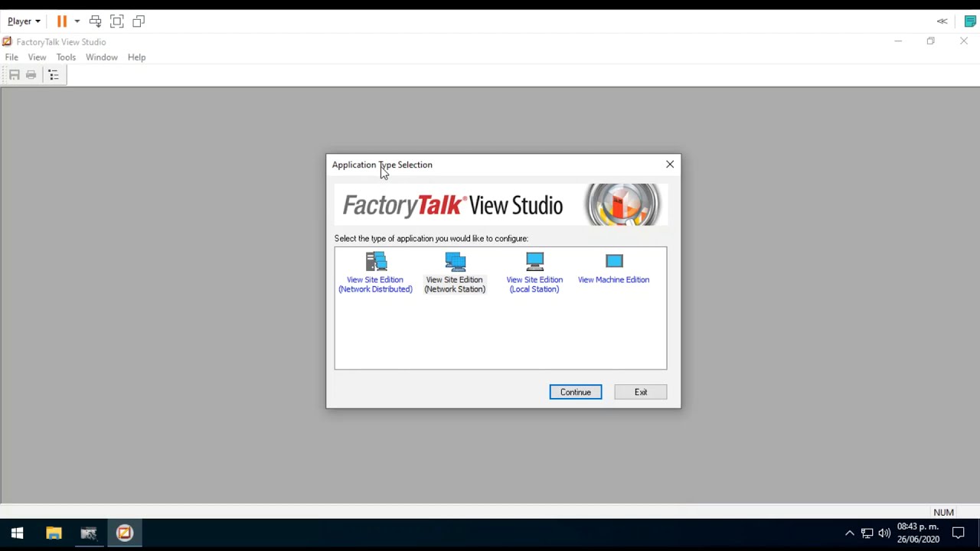Open the Windows Start menu
The image size is (980, 551).
(x=18, y=533)
